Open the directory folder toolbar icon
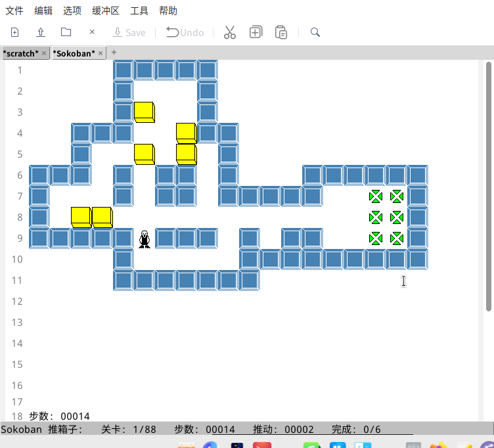This screenshot has height=448, width=494. [66, 32]
